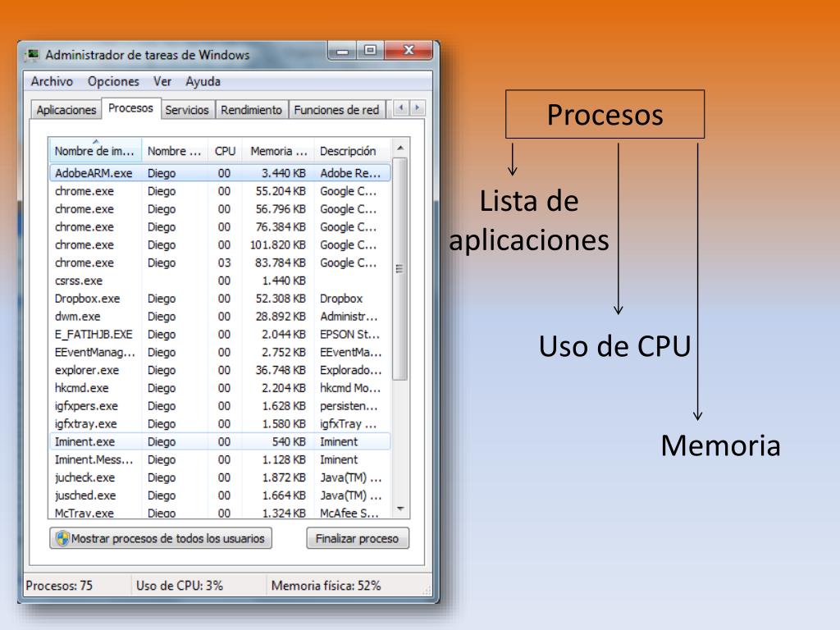This screenshot has width=840, height=630.
Task: Select the explorer.exe process
Action: (220, 370)
